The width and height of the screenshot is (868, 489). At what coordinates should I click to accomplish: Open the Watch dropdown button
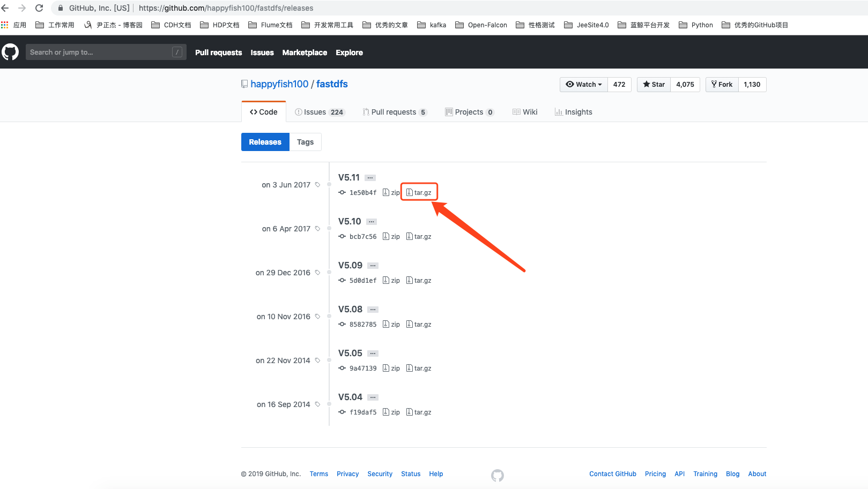pos(584,85)
